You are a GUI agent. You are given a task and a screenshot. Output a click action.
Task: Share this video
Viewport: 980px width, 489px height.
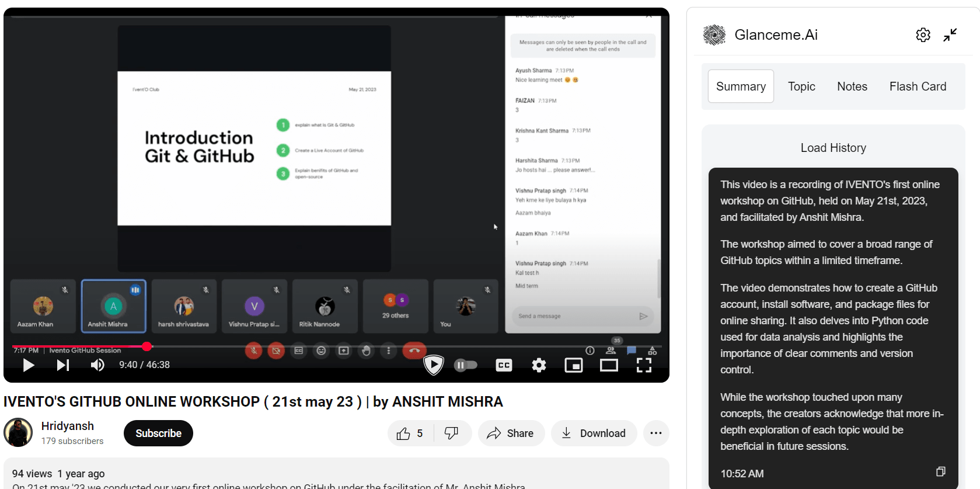pyautogui.click(x=511, y=433)
